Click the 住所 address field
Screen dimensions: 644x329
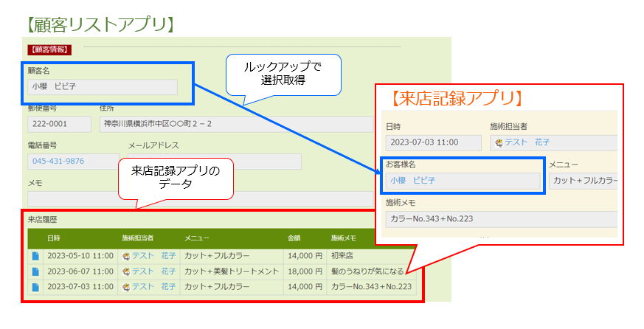click(236, 124)
